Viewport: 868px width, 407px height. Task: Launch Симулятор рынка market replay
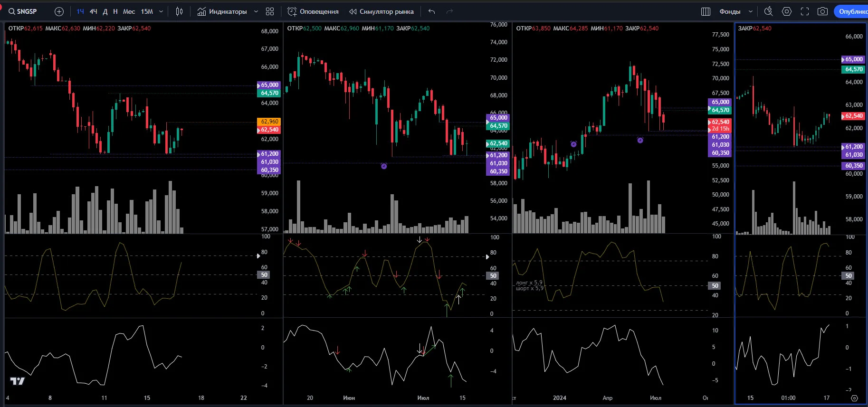(382, 11)
